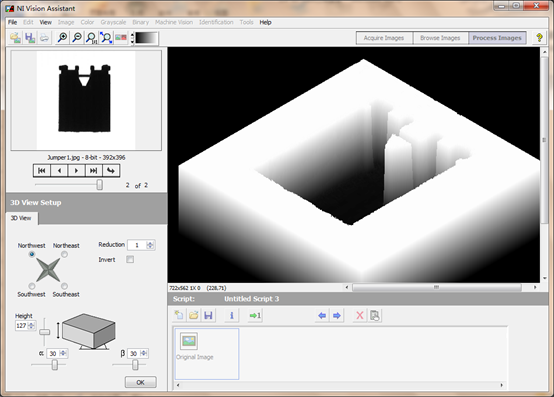Go to the next image
This screenshot has height=397, width=554.
point(76,171)
